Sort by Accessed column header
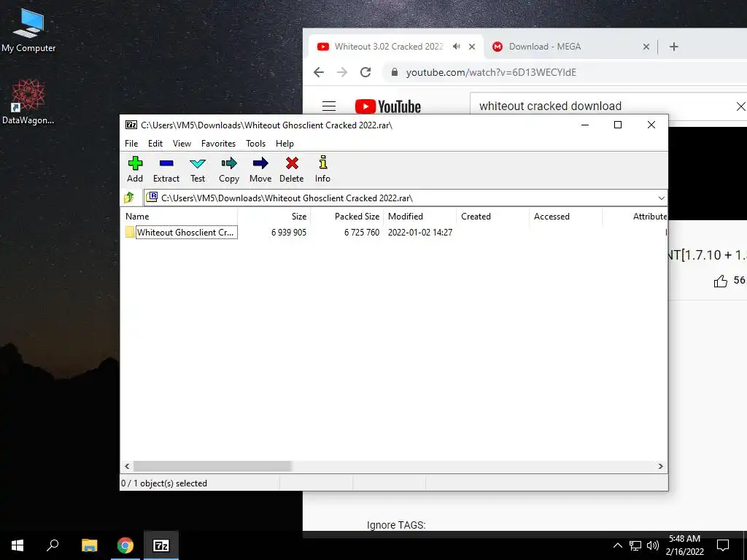The width and height of the screenshot is (747, 560). point(565,216)
